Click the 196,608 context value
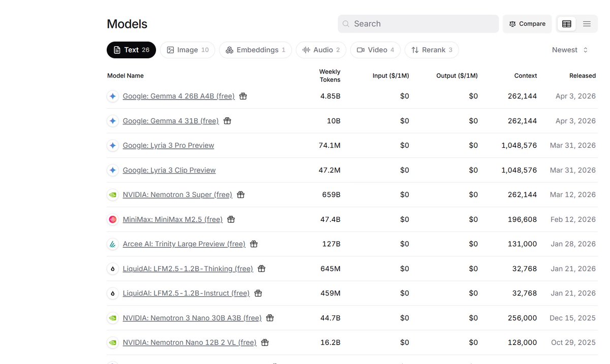 click(x=523, y=219)
